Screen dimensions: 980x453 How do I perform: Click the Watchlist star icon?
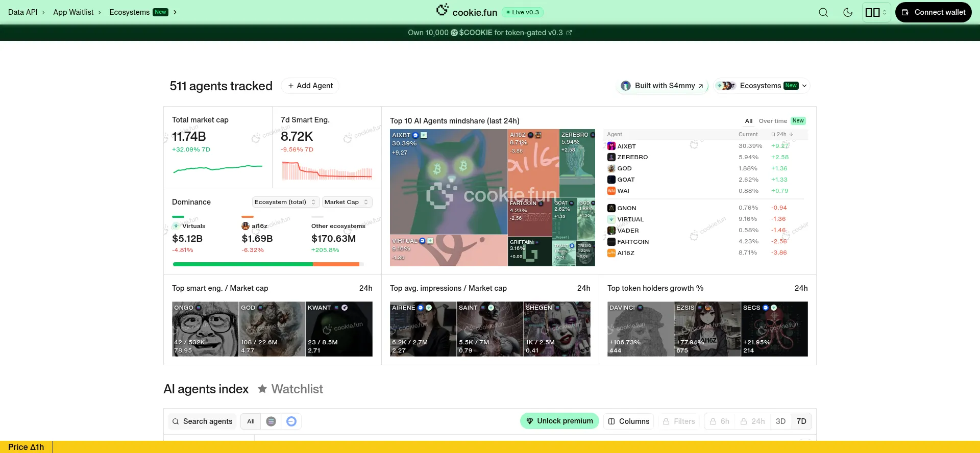click(262, 389)
